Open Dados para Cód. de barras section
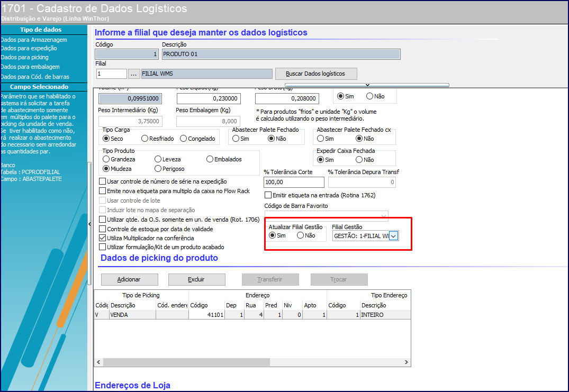The height and width of the screenshot is (392, 569). (x=35, y=77)
